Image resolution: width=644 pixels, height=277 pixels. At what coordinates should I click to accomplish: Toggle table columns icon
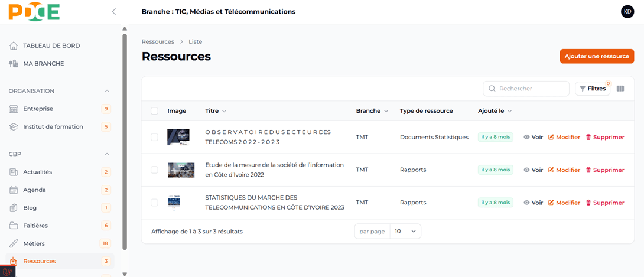point(620,89)
